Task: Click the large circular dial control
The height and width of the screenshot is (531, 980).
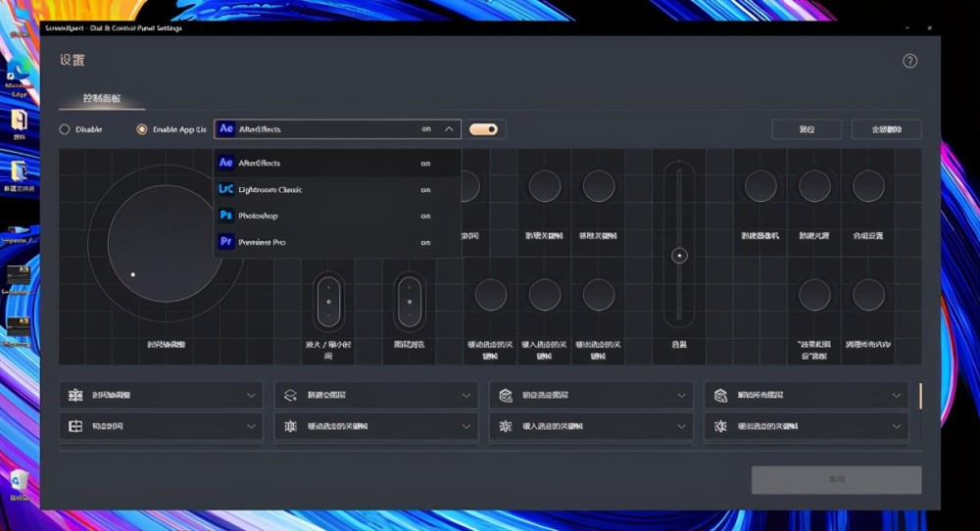Action: pyautogui.click(x=165, y=244)
